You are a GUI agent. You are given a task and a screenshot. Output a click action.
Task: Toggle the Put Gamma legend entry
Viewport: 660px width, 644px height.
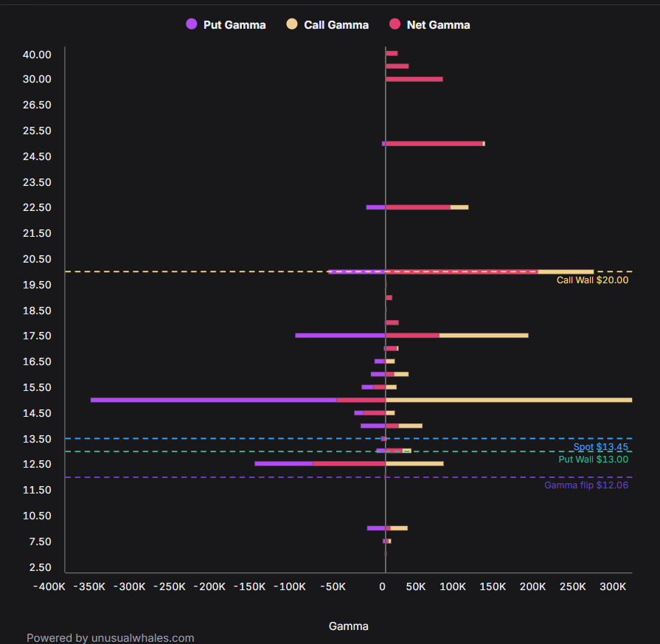click(226, 25)
